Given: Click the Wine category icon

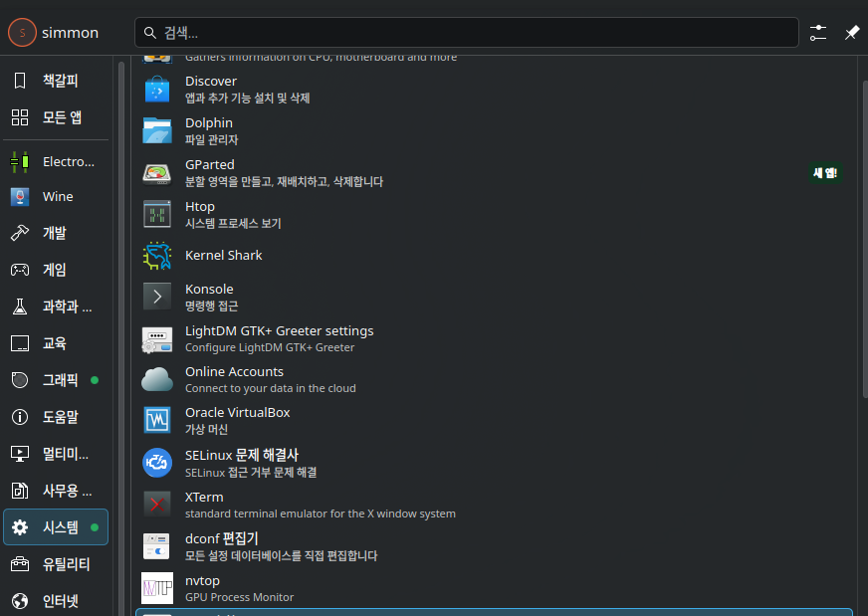Looking at the screenshot, I should click(20, 196).
